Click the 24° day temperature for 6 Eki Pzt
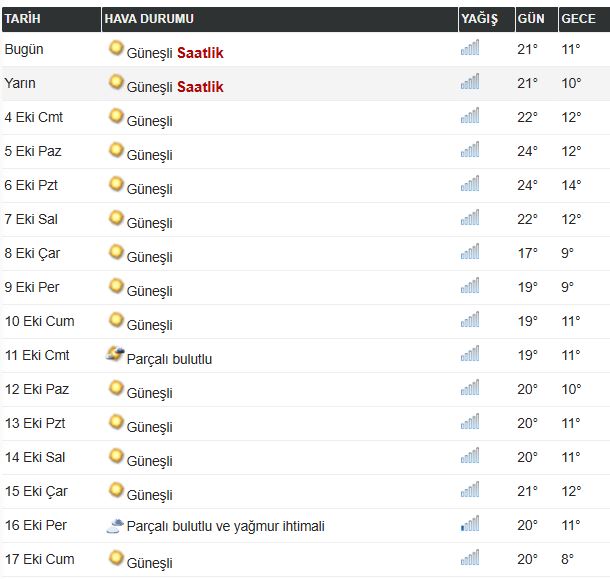The width and height of the screenshot is (610, 579). 528,185
